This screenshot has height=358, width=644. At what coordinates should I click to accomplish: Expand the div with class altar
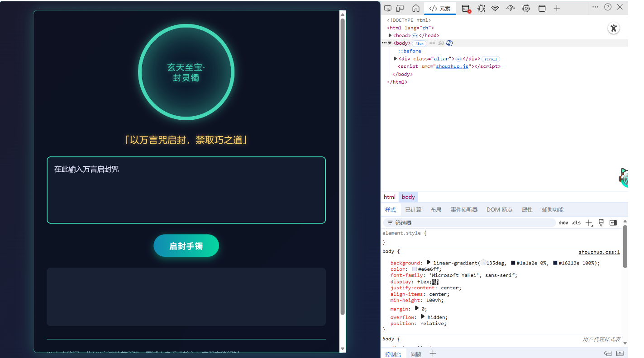coord(395,58)
